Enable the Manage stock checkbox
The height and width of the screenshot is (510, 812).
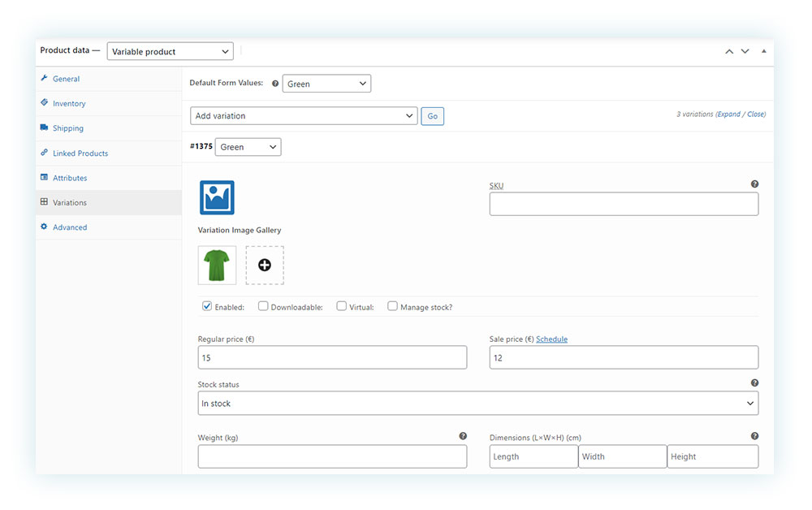[x=392, y=306]
